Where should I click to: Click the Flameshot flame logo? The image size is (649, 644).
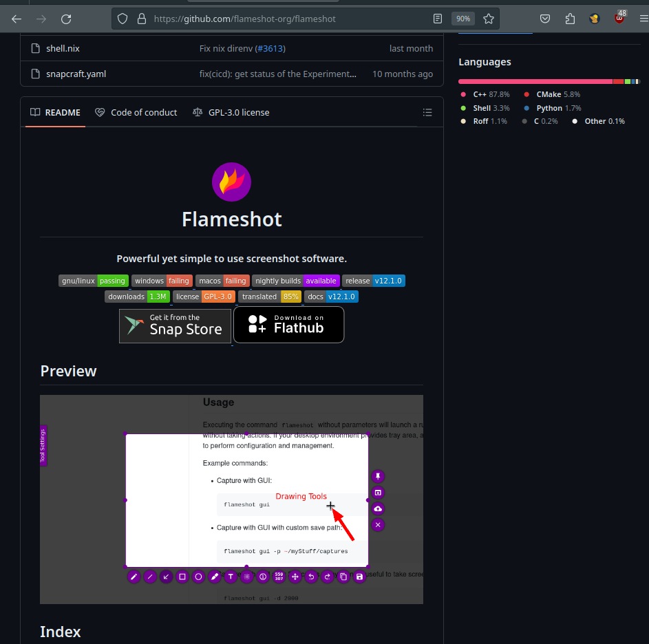[231, 182]
